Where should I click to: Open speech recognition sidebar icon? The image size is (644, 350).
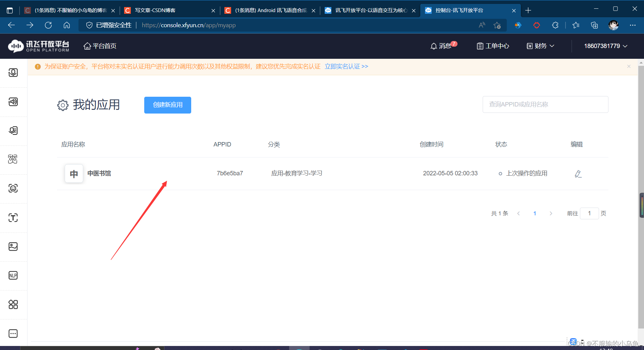13,73
